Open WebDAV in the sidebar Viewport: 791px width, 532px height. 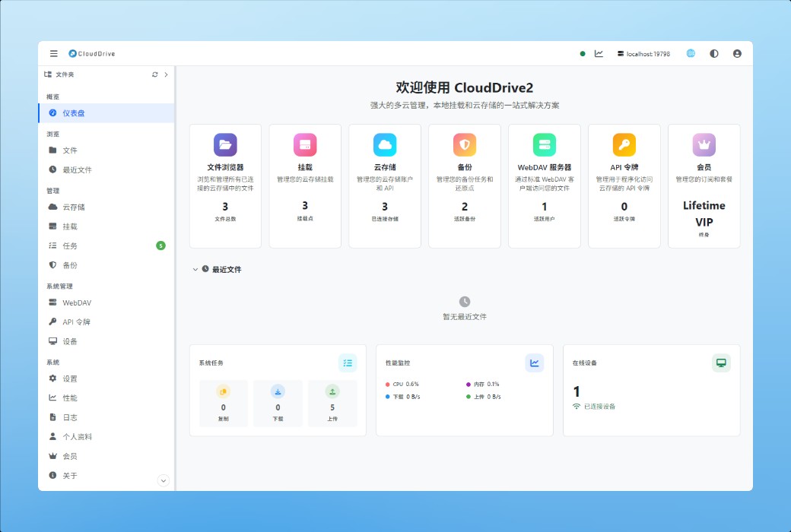(x=106, y=302)
